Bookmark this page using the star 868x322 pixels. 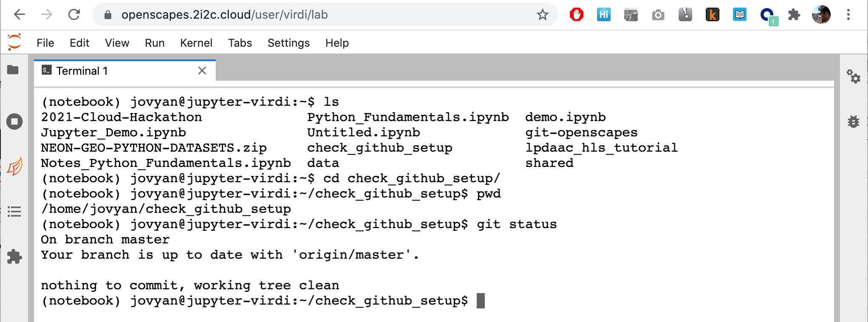pyautogui.click(x=543, y=15)
